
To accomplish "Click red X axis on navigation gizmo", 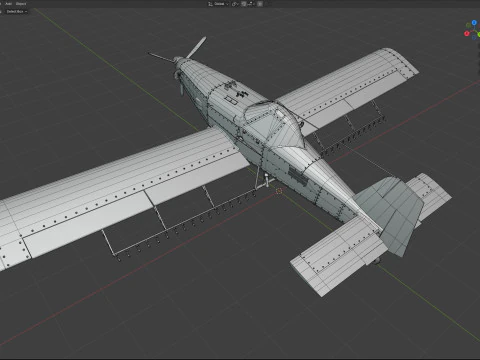I will 467,33.
